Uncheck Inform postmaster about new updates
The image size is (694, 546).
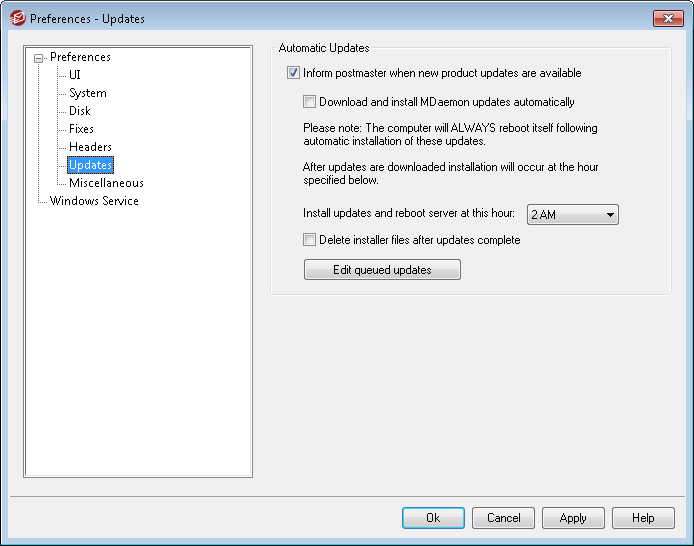[x=293, y=73]
